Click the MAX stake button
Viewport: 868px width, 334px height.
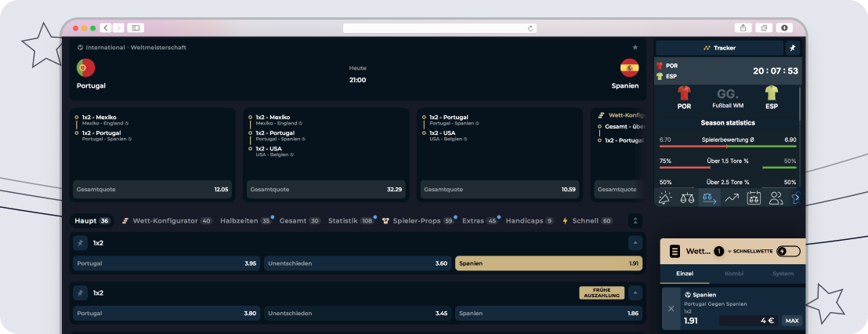(x=791, y=321)
